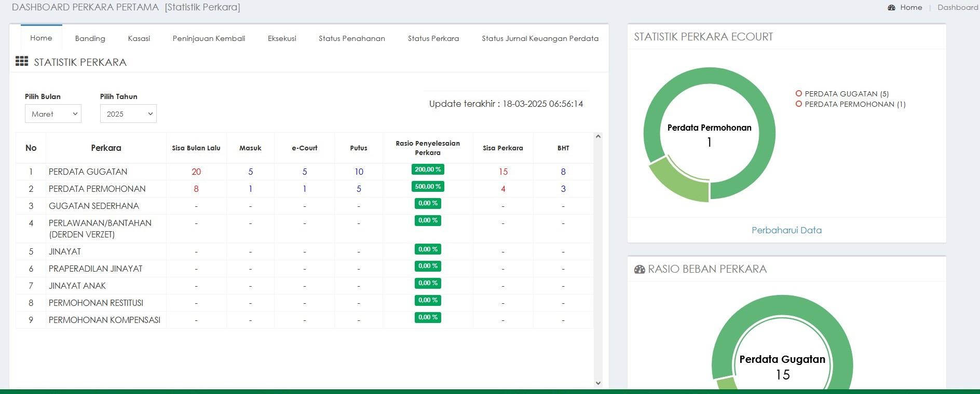Click the table scrollbar down arrow
980x394 pixels.
coord(598,383)
